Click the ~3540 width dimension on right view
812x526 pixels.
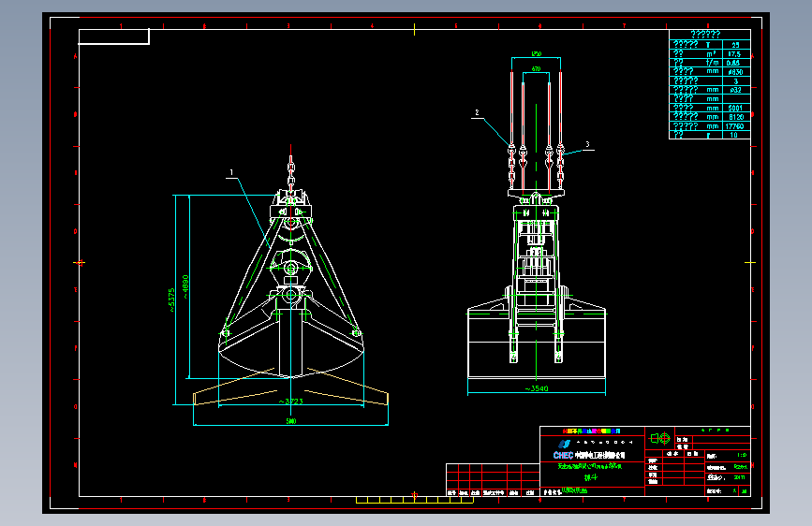point(537,388)
